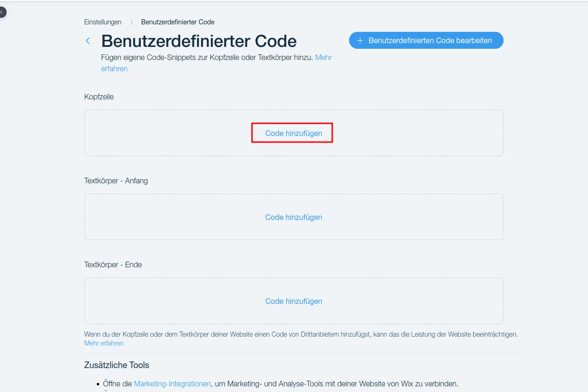Image resolution: width=588 pixels, height=392 pixels.
Task: Click the Benutzerdefinierter Code breadcrumb
Action: (178, 22)
